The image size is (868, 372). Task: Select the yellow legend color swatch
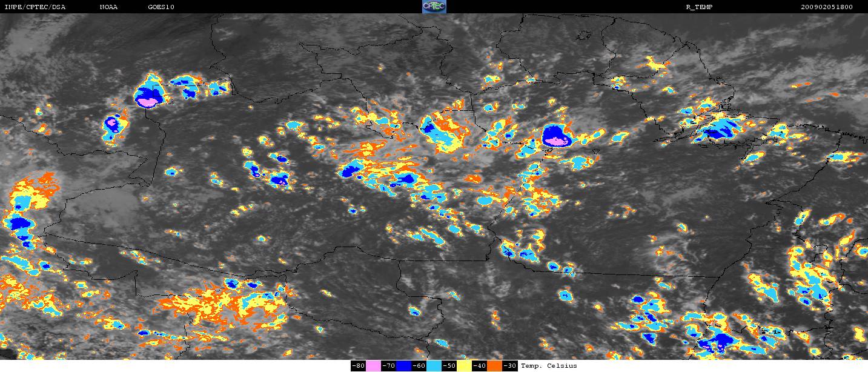pos(464,366)
